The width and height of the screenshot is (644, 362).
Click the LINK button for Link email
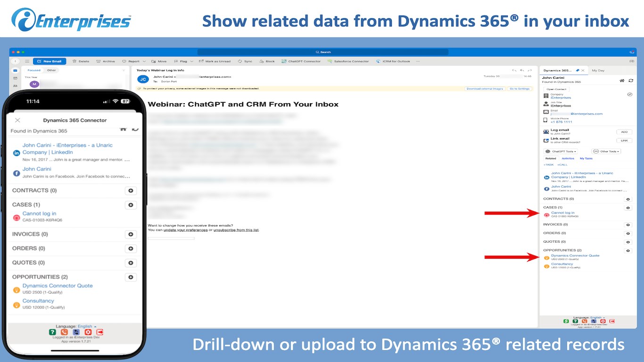(x=624, y=140)
